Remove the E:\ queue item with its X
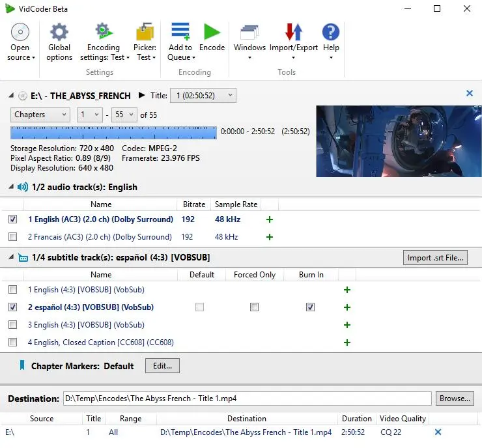 438,432
